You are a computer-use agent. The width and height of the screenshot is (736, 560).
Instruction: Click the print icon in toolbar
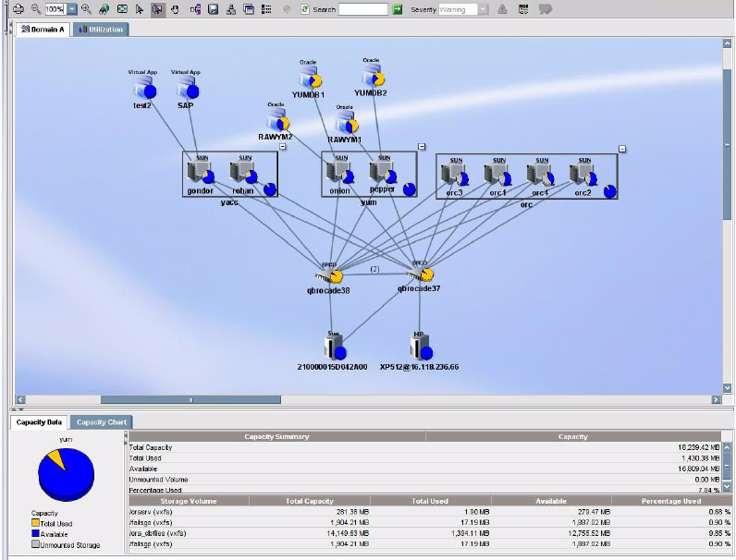[18, 8]
